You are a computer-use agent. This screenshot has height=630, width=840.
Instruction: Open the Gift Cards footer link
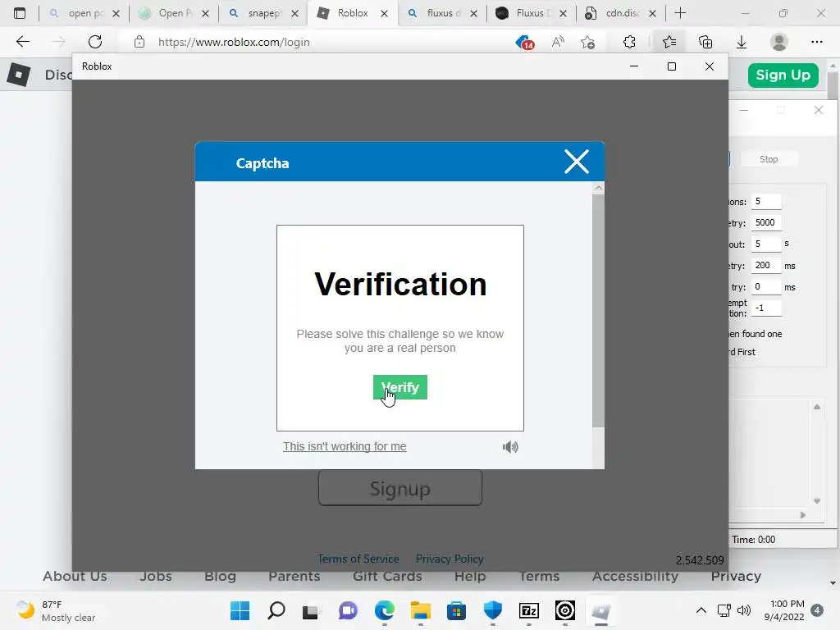(x=387, y=577)
